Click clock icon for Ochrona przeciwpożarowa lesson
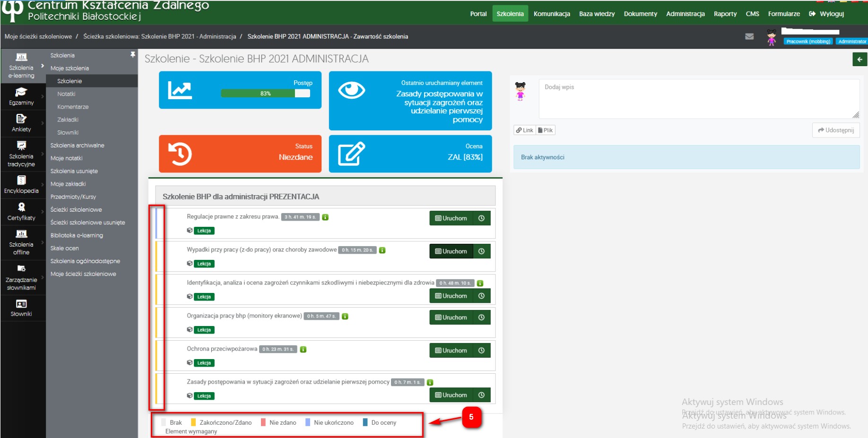This screenshot has height=438, width=868. coord(481,351)
